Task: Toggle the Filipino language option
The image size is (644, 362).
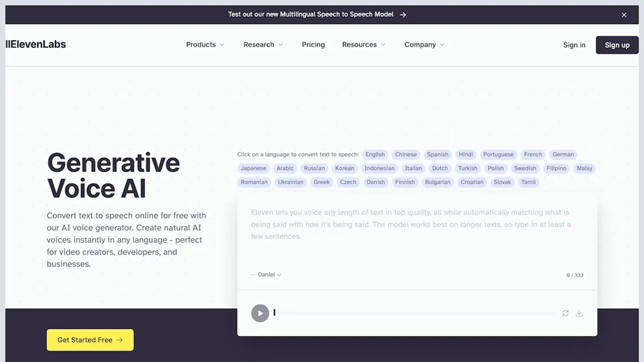Action: tap(556, 168)
